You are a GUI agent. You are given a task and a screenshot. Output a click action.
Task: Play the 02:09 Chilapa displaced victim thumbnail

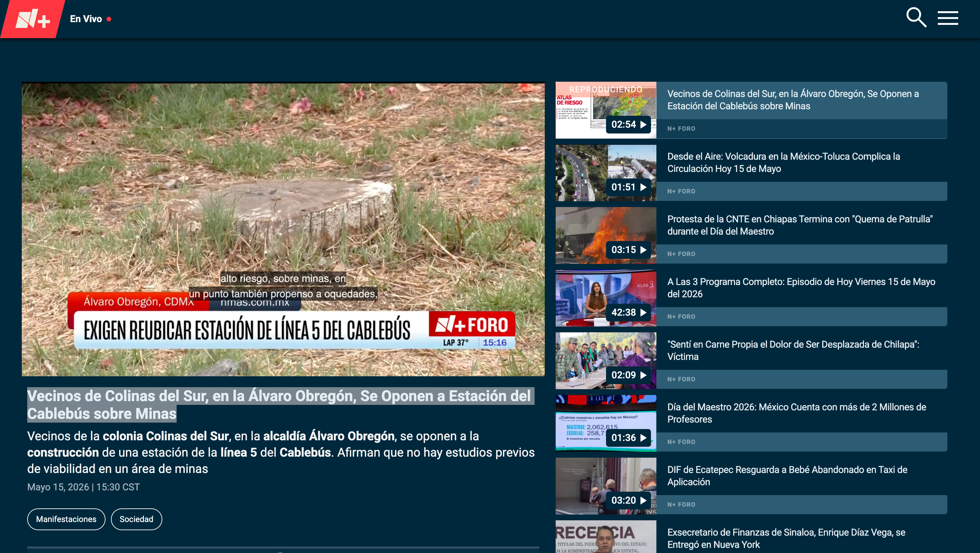point(606,361)
